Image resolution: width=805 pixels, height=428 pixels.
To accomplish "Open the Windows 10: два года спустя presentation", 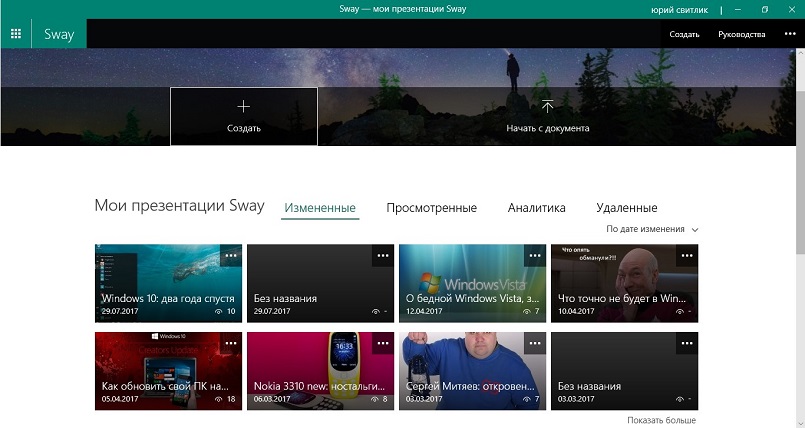I will pyautogui.click(x=168, y=283).
